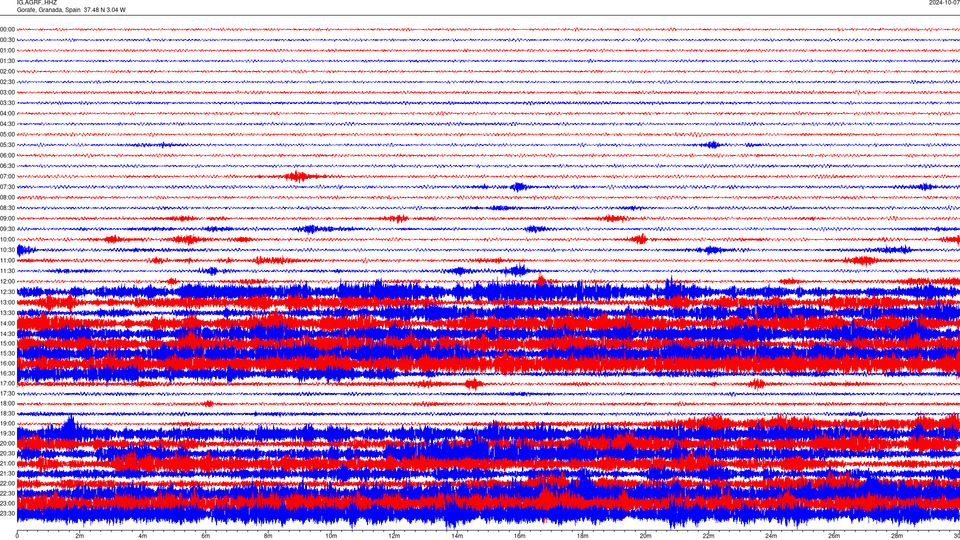960x540 pixels.
Task: Select the 20:00 time label
Action: point(7,443)
